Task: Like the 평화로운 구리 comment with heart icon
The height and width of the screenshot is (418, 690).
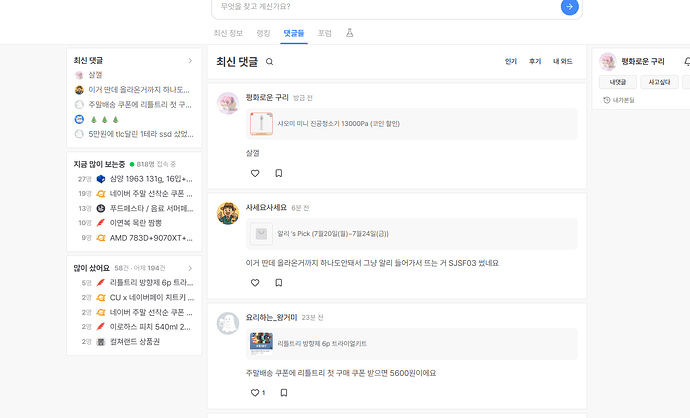Action: pos(255,173)
